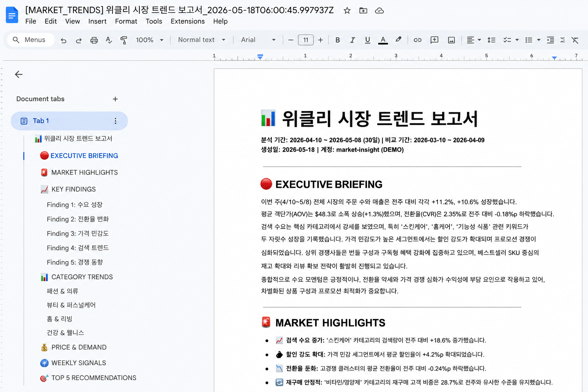This screenshot has height=392, width=588.
Task: Click the font size field
Action: click(x=306, y=40)
